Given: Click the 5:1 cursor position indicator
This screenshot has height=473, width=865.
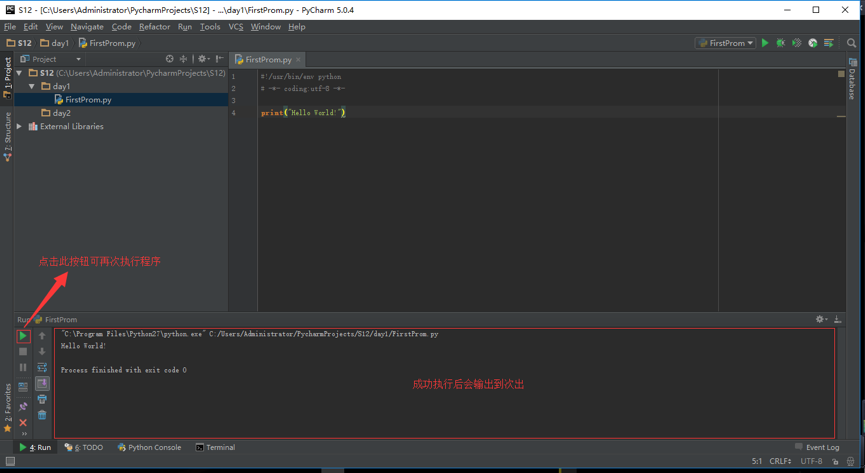Looking at the screenshot, I should click(756, 461).
